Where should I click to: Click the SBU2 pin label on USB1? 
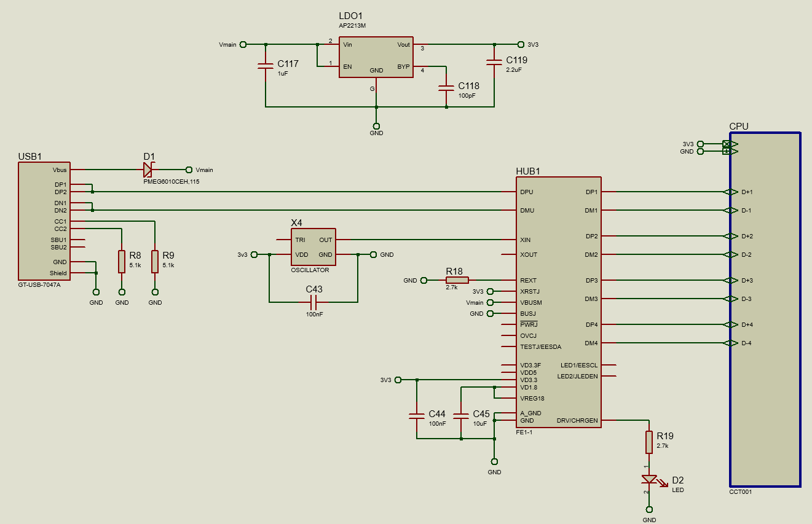(58, 248)
